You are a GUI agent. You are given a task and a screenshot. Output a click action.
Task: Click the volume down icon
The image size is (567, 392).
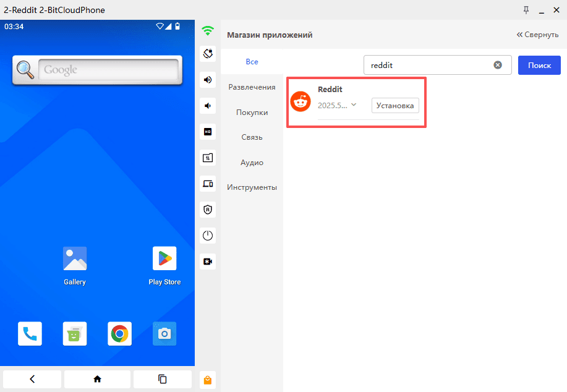[208, 106]
